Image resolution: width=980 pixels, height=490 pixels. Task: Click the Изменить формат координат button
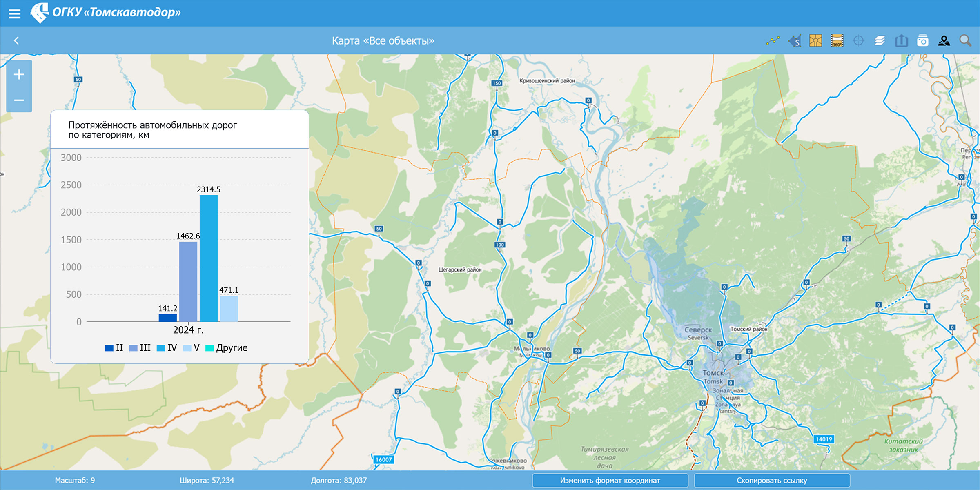[x=610, y=480]
